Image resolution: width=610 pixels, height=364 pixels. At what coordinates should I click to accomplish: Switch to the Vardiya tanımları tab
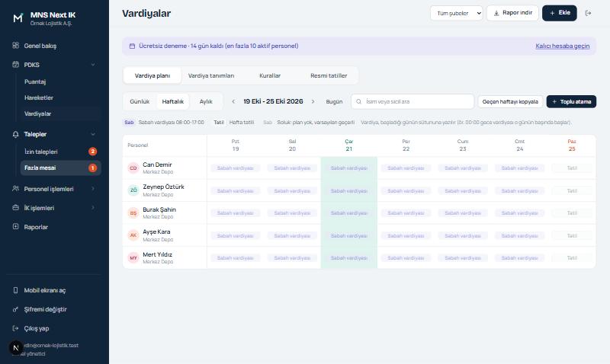(211, 75)
